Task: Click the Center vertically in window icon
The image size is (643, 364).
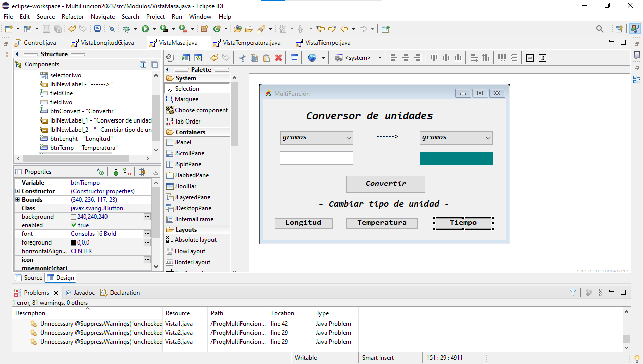Action: pyautogui.click(x=542, y=58)
